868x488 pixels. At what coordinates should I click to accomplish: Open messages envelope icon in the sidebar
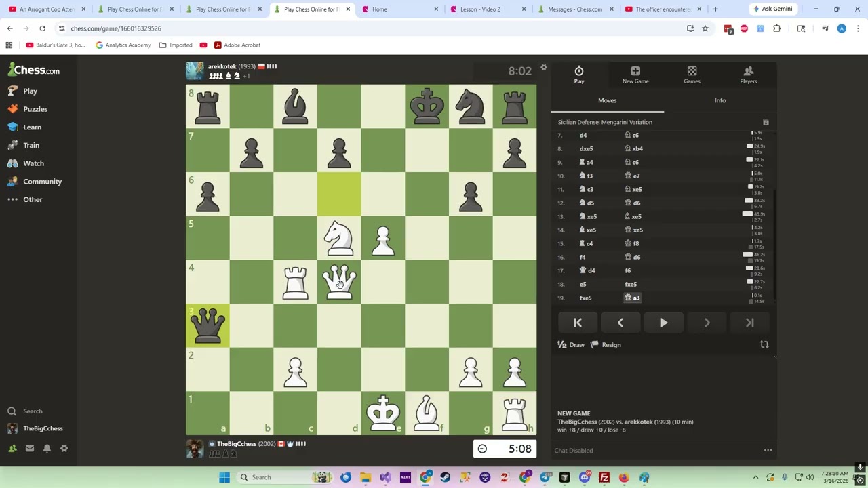(x=30, y=448)
